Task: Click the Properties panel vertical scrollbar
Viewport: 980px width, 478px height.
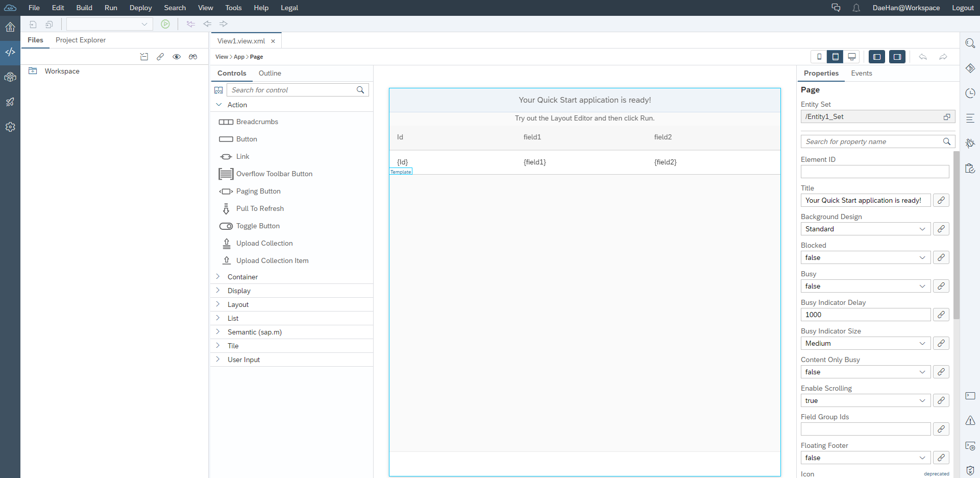Action: point(957,235)
